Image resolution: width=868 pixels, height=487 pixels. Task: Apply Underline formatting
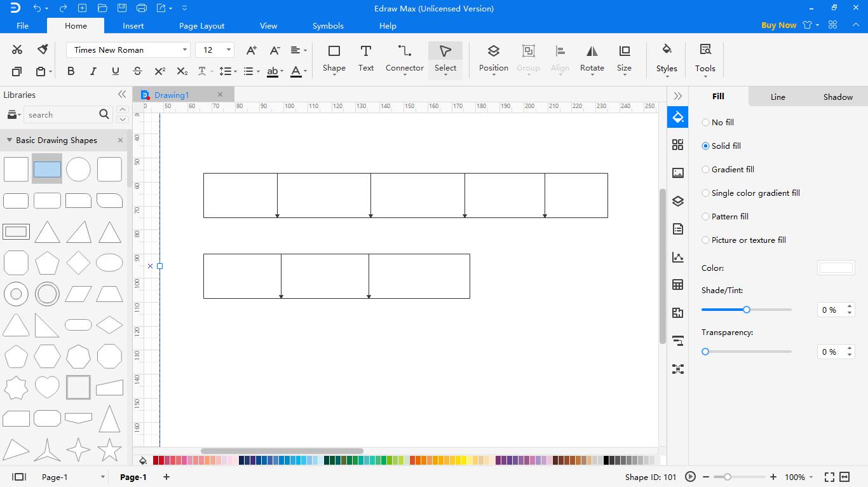point(116,71)
